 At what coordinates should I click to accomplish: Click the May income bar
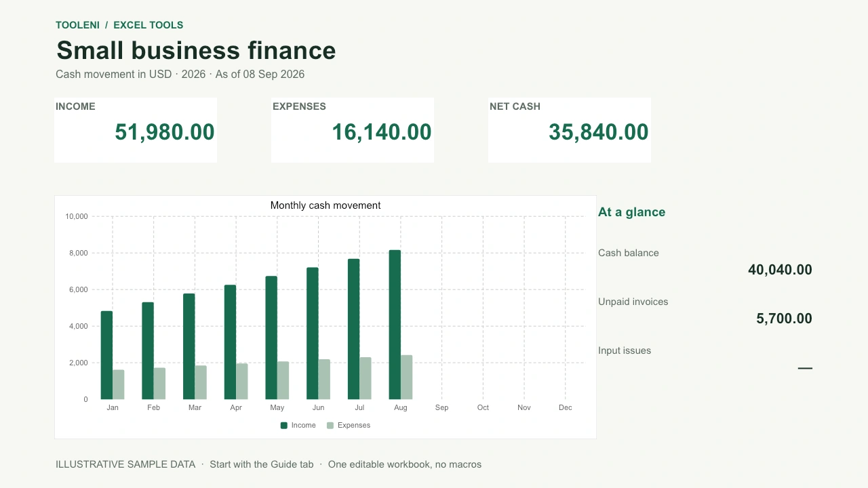271,338
